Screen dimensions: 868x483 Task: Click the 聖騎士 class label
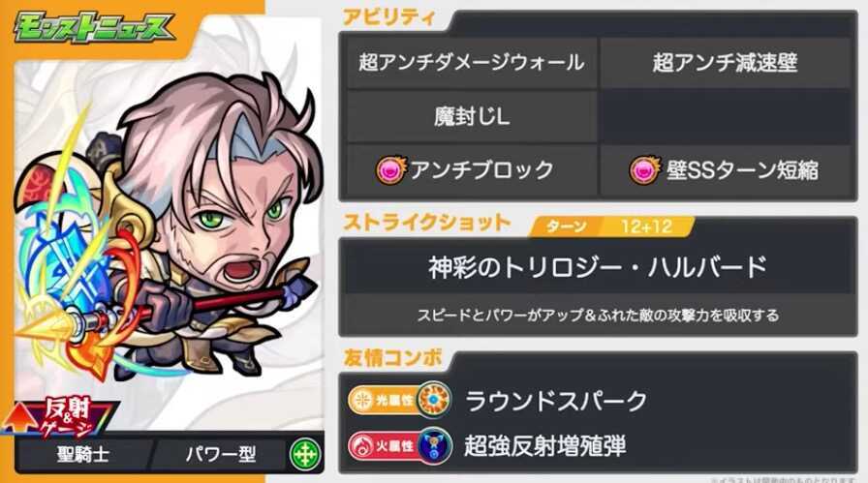tap(83, 455)
